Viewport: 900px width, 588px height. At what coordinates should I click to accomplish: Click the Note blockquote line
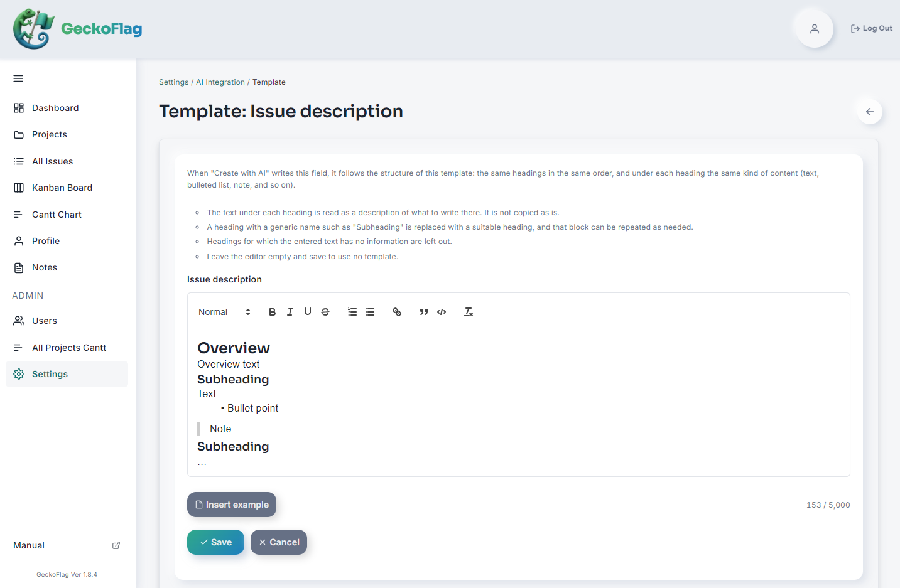click(220, 429)
